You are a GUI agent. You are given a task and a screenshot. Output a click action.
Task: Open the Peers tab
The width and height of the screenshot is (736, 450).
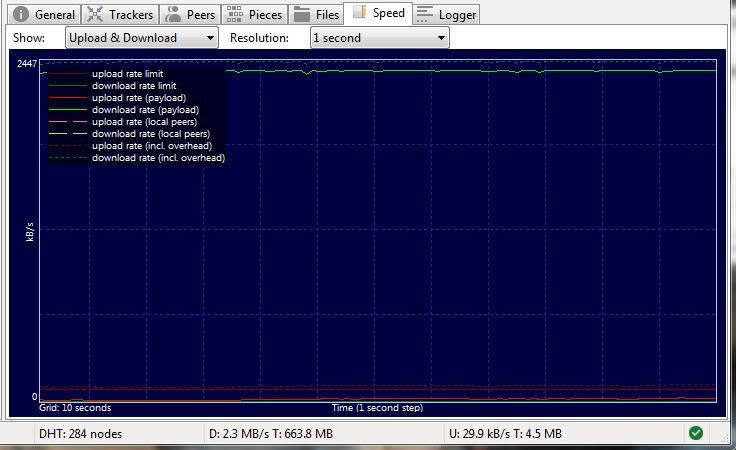[190, 15]
